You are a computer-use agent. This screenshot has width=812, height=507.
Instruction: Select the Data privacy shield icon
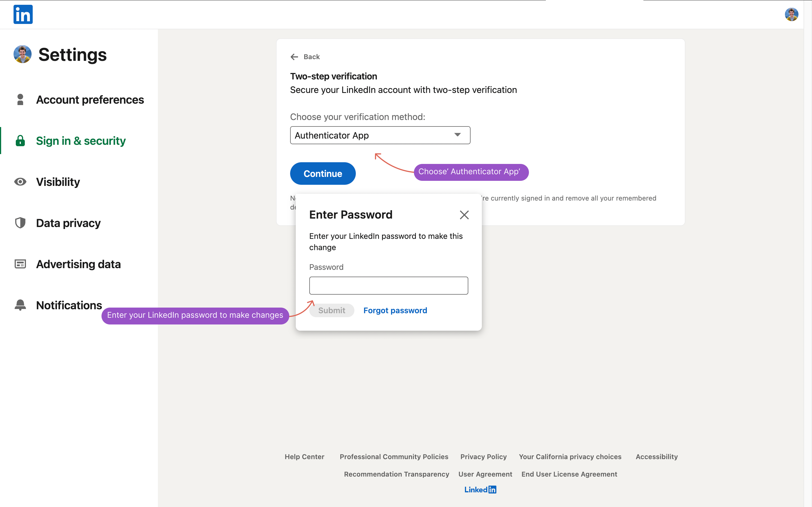(x=20, y=223)
